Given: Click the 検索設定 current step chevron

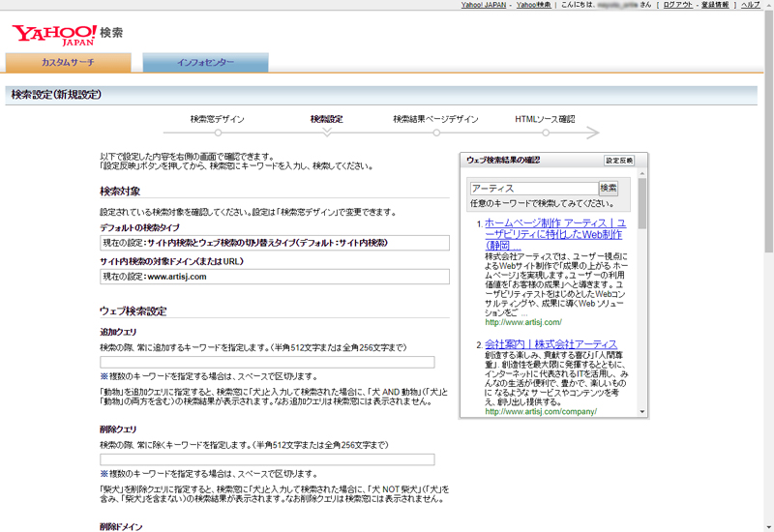Looking at the screenshot, I should tap(327, 133).
